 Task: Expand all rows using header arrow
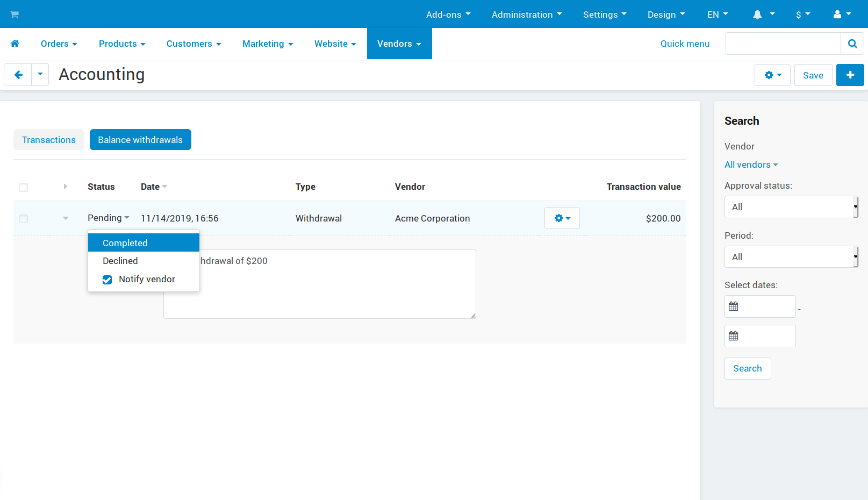[x=65, y=187]
